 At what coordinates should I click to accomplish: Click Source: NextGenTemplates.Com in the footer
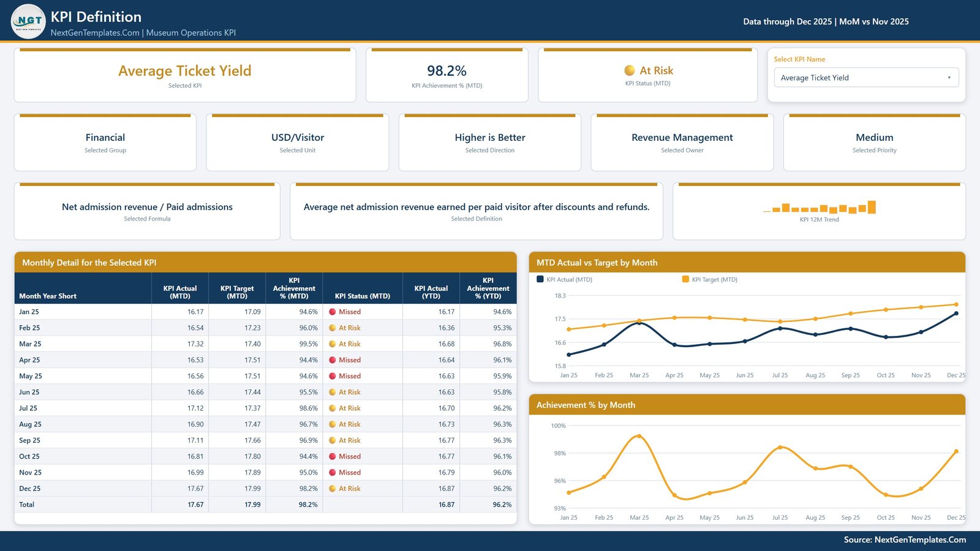(x=905, y=540)
